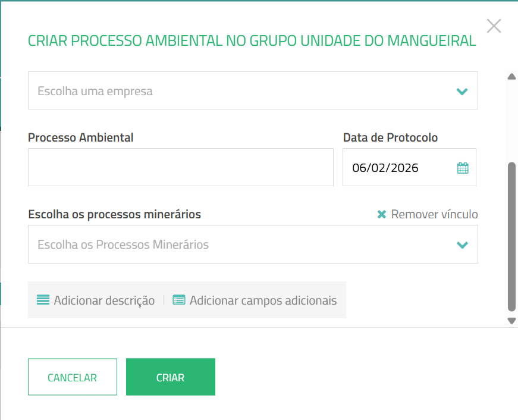518x420 pixels.
Task: Select the Remover vínculo option
Action: (434, 214)
